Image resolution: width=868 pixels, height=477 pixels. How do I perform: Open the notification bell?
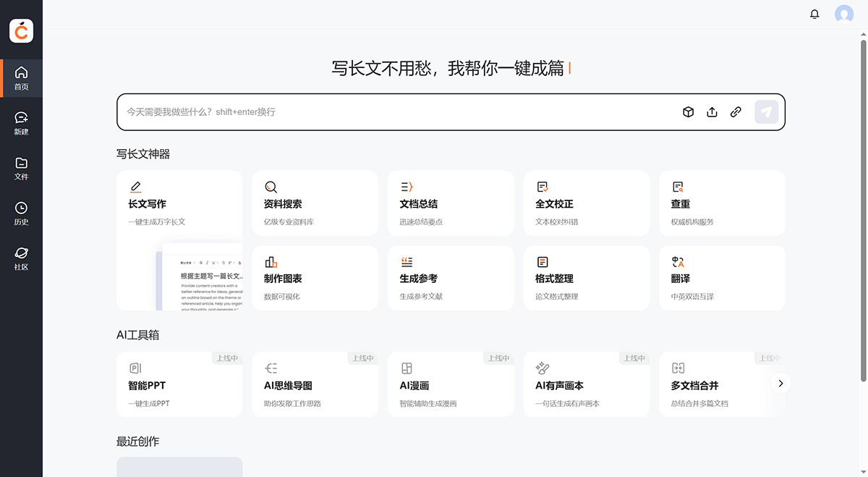click(x=814, y=14)
